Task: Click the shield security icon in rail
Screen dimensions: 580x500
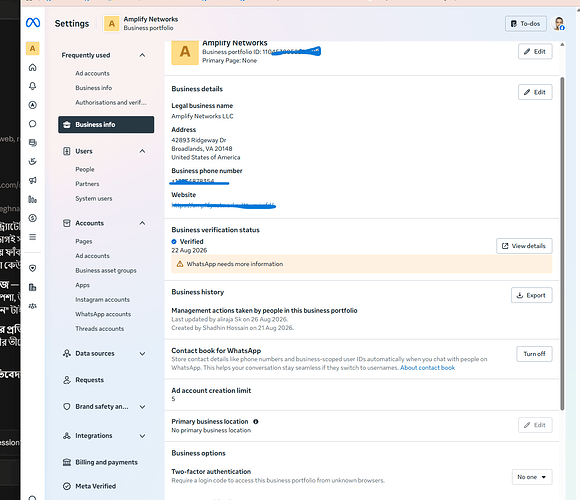Action: pos(33,268)
